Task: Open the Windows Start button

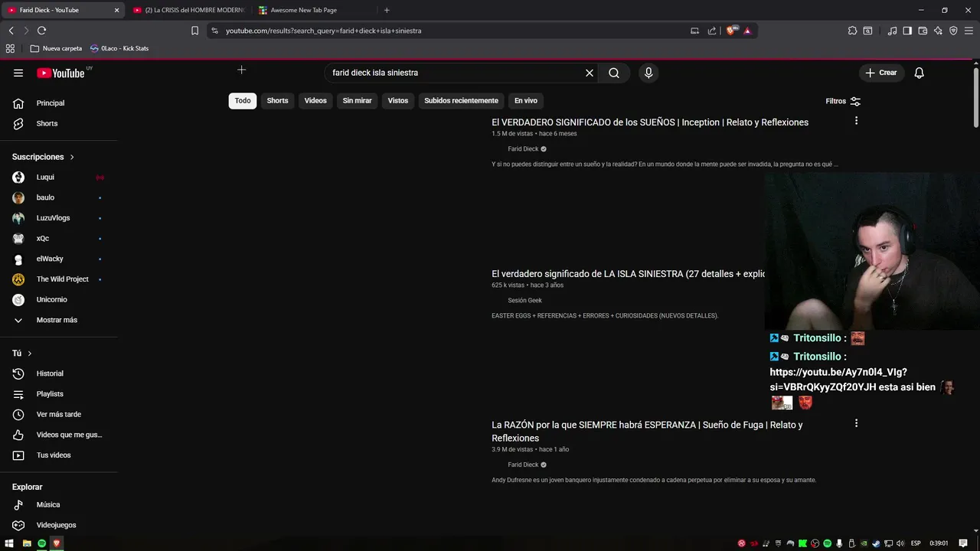Action: tap(9, 543)
